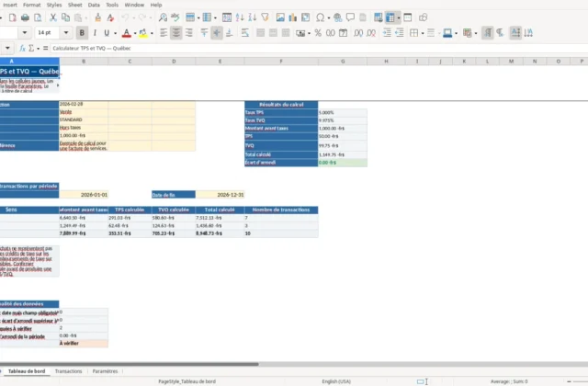
Task: Toggle Italic formatting
Action: 95,33
